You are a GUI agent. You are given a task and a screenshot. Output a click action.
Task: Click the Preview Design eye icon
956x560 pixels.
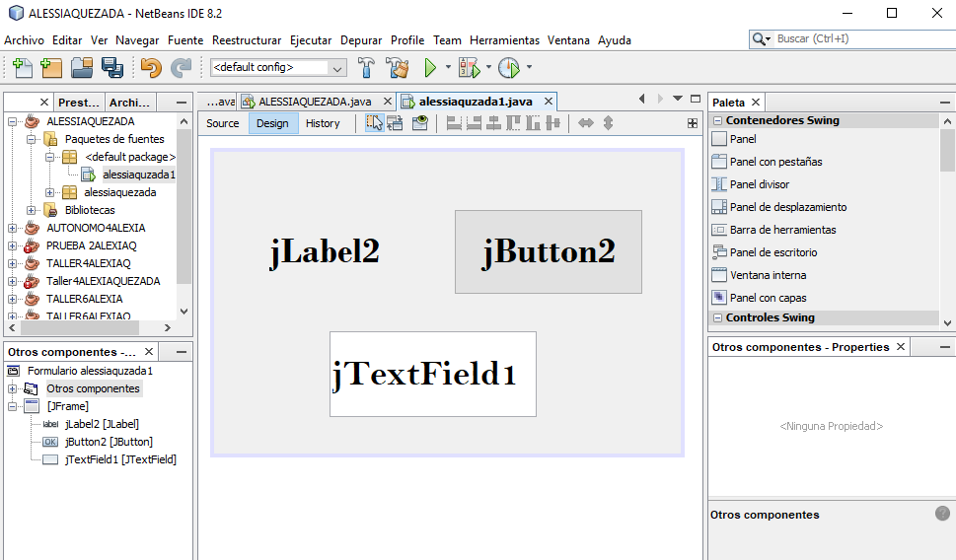420,123
